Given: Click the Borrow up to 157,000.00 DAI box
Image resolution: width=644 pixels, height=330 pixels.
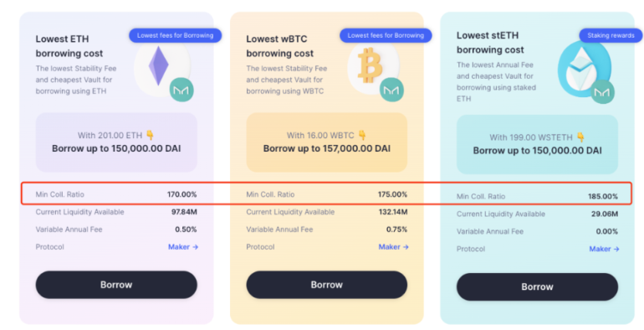Looking at the screenshot, I should [326, 142].
